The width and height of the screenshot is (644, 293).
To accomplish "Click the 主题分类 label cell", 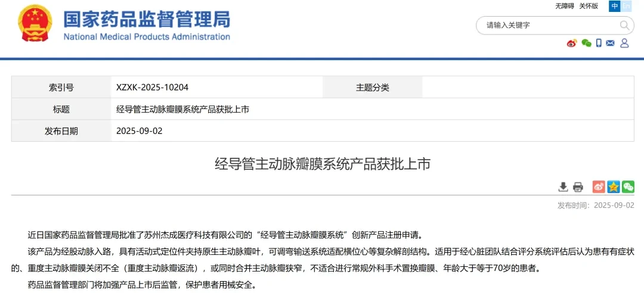I will click(373, 87).
